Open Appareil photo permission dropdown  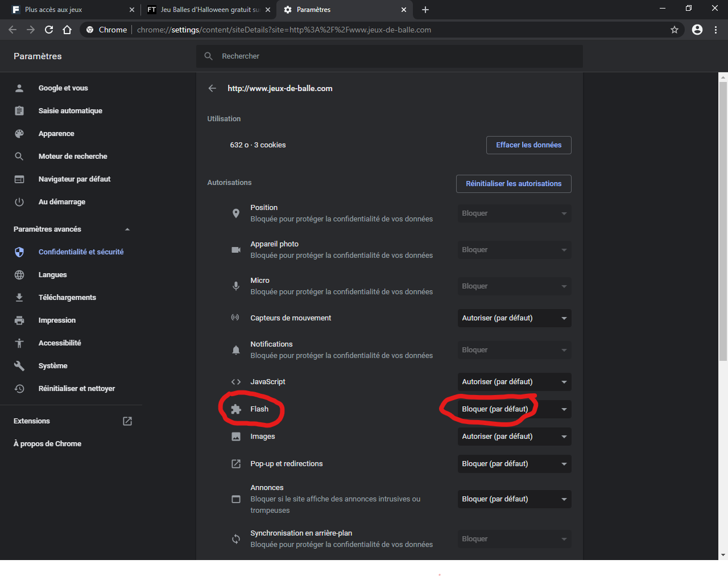coord(514,250)
